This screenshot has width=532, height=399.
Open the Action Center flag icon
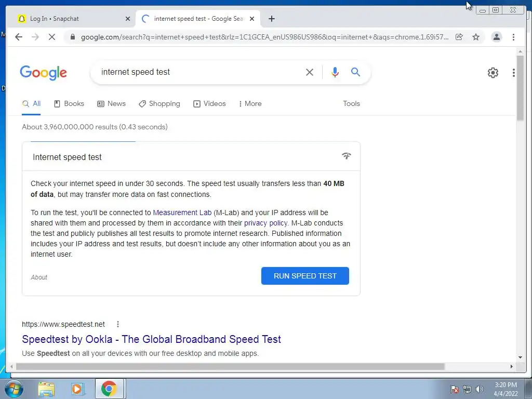[455, 389]
